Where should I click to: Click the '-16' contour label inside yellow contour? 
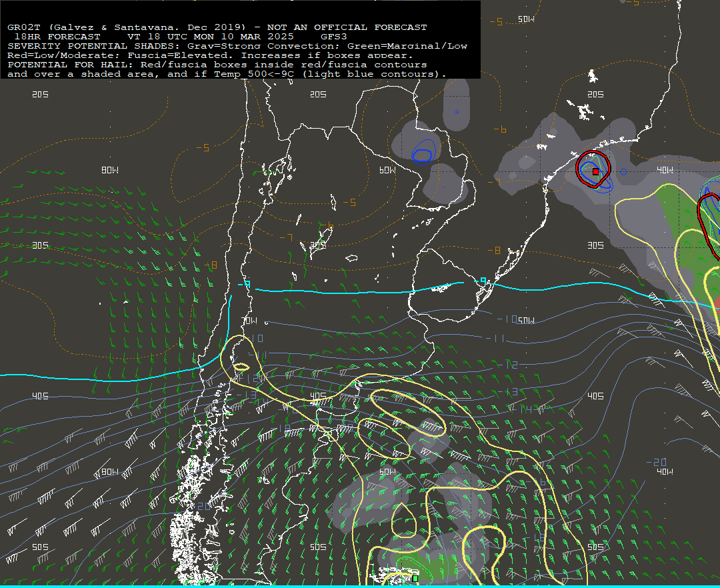click(535, 481)
